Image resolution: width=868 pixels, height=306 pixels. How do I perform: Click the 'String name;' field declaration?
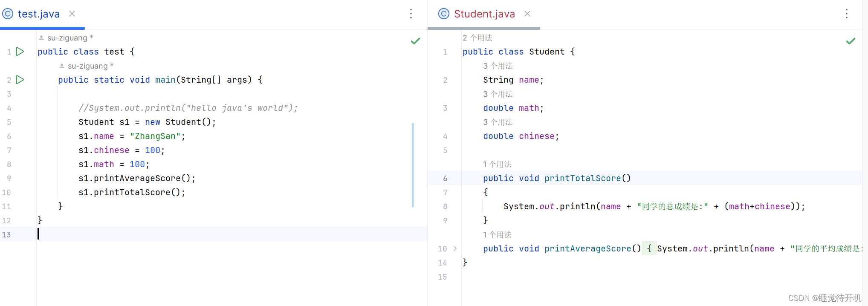click(513, 80)
